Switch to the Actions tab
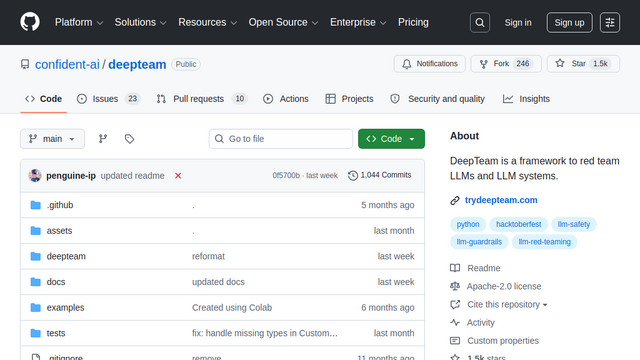This screenshot has width=640, height=360. tap(286, 99)
